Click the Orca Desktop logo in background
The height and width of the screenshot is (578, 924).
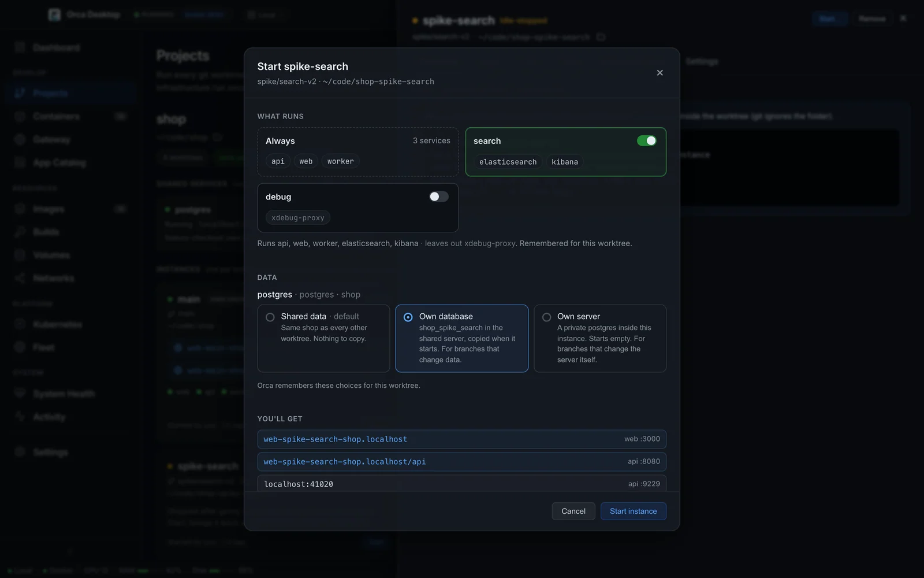54,14
